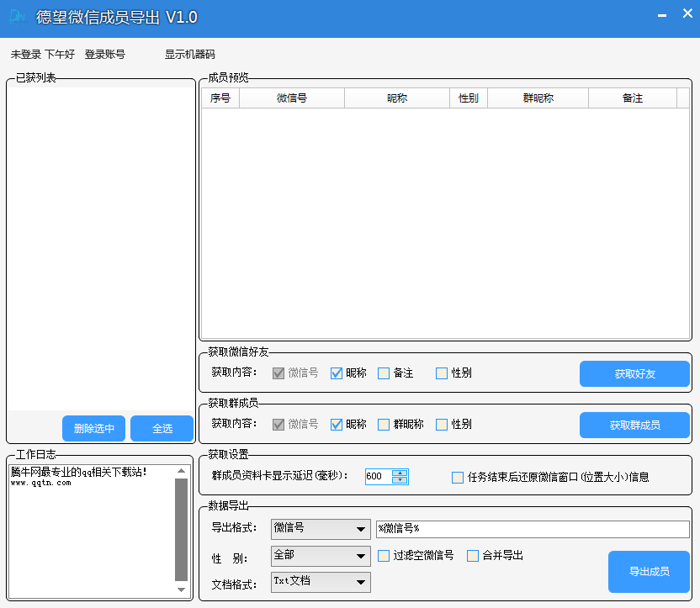Click the %微信号% export format field
The image size is (700, 608).
click(x=533, y=529)
